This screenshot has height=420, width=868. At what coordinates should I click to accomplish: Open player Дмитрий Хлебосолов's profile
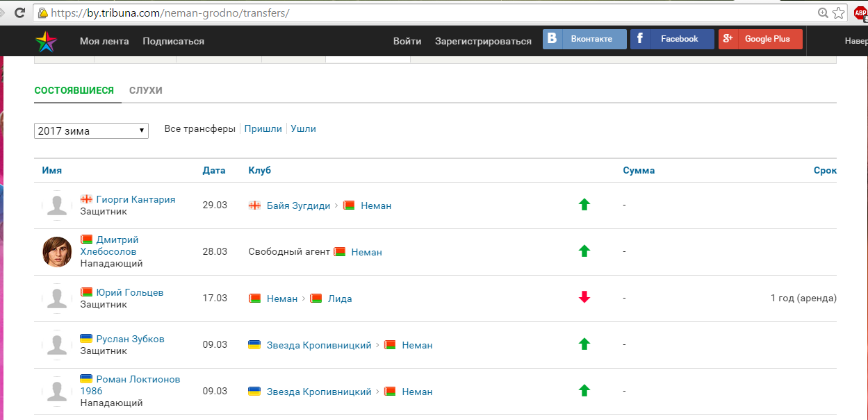pos(109,246)
